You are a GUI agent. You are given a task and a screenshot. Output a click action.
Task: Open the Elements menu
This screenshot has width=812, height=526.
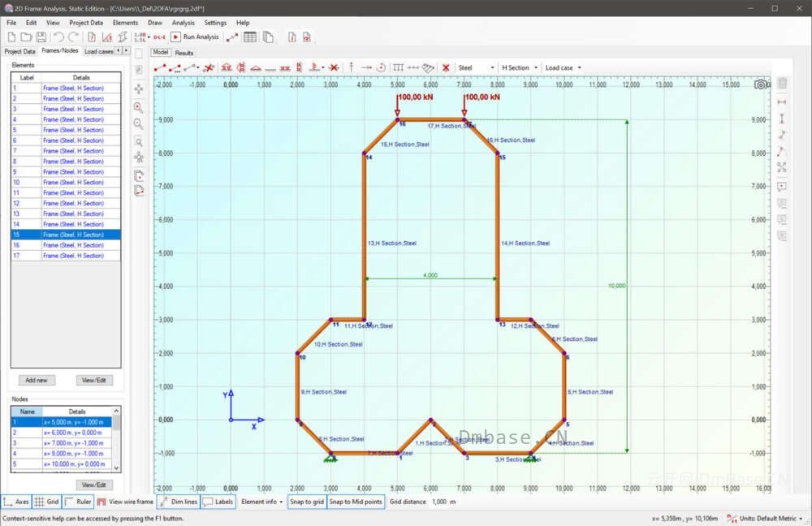125,23
